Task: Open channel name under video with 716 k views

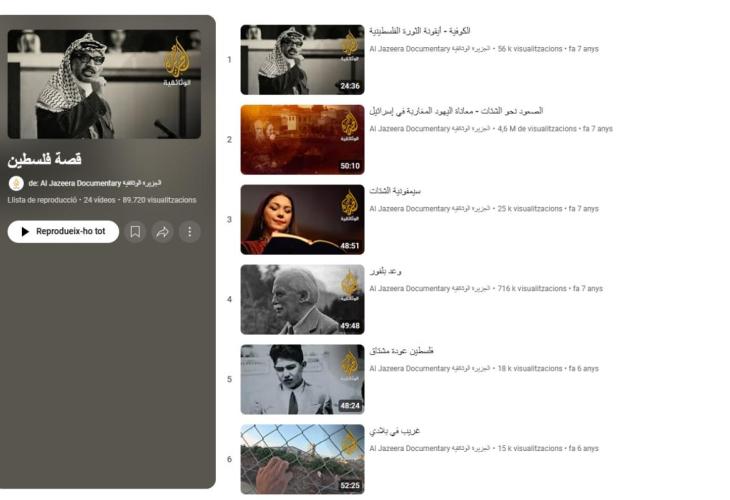Action: tap(430, 289)
